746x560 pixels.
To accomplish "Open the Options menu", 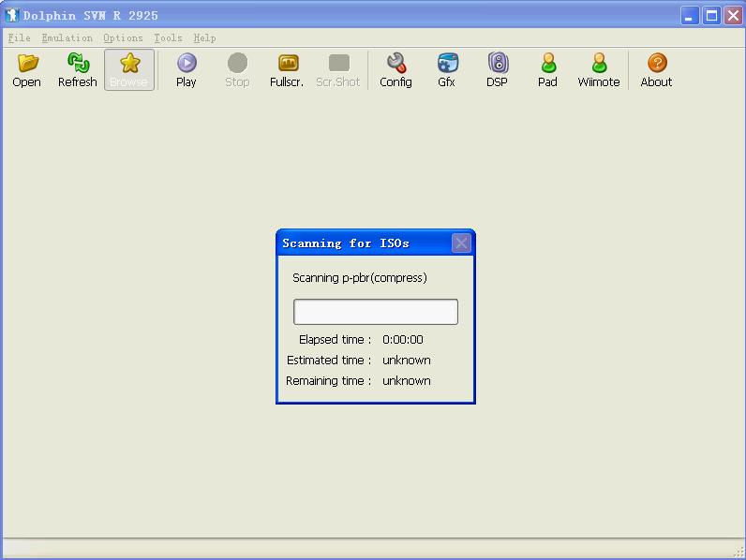I will click(x=123, y=38).
